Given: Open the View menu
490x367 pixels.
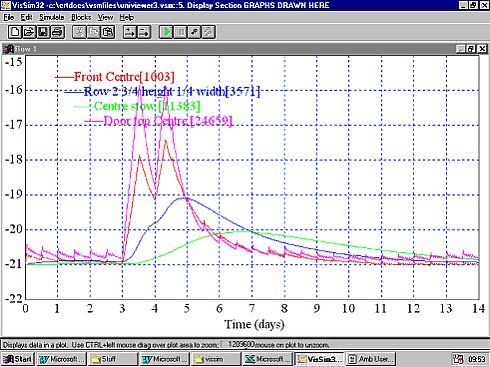Looking at the screenshot, I should coord(105,17).
